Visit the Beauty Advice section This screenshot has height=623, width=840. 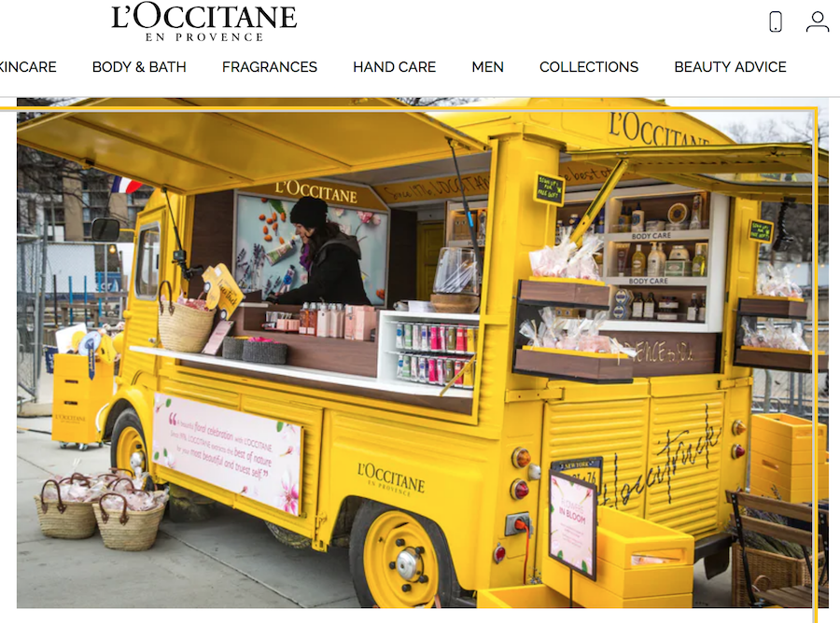pos(730,67)
